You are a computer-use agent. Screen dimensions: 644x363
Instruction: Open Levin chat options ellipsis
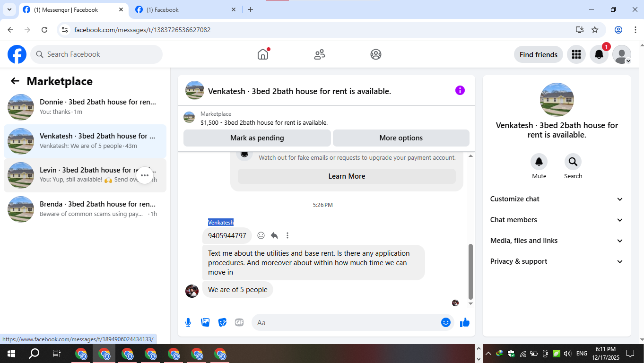click(x=145, y=175)
